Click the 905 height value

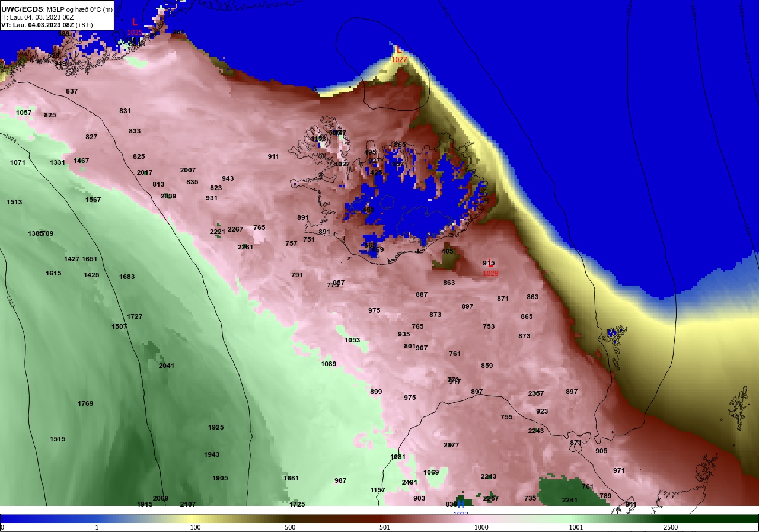(601, 451)
